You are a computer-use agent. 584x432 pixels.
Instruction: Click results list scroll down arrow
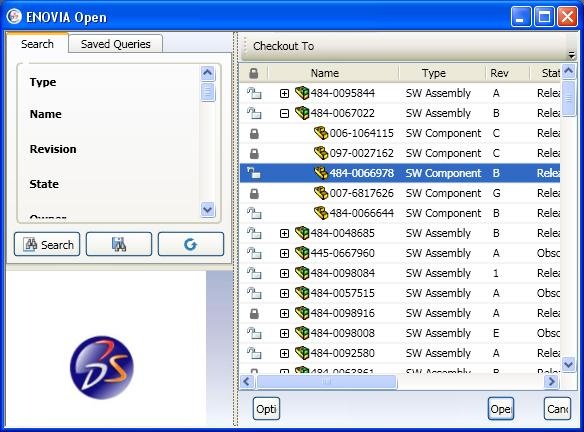(x=568, y=364)
